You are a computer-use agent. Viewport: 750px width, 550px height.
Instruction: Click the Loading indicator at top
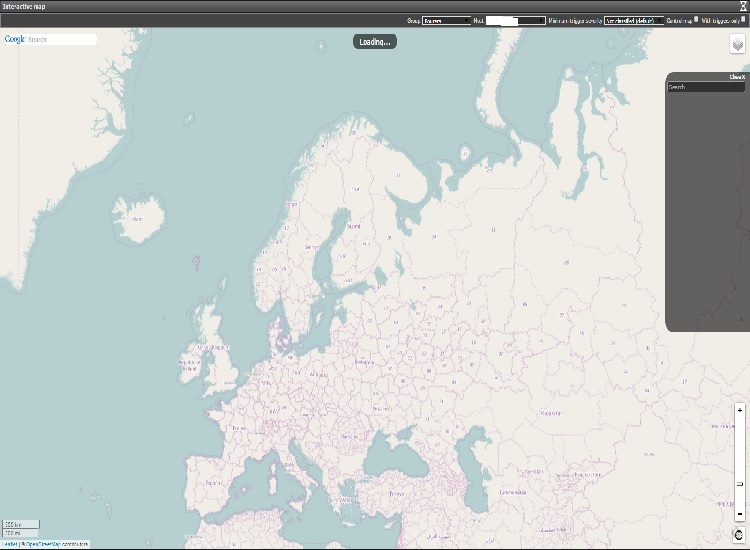tap(375, 42)
